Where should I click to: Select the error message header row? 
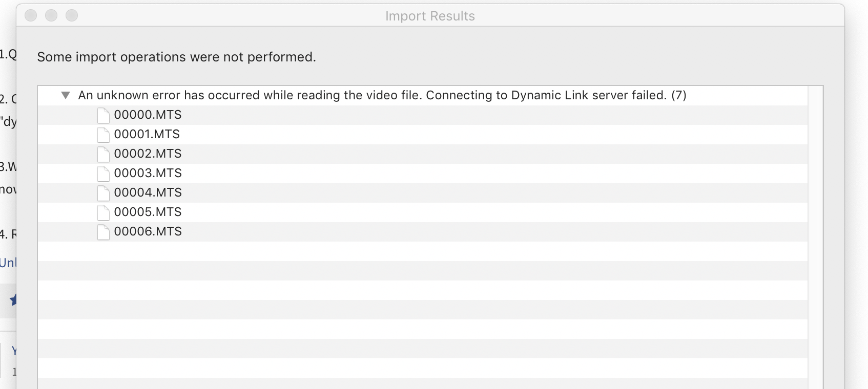(382, 95)
